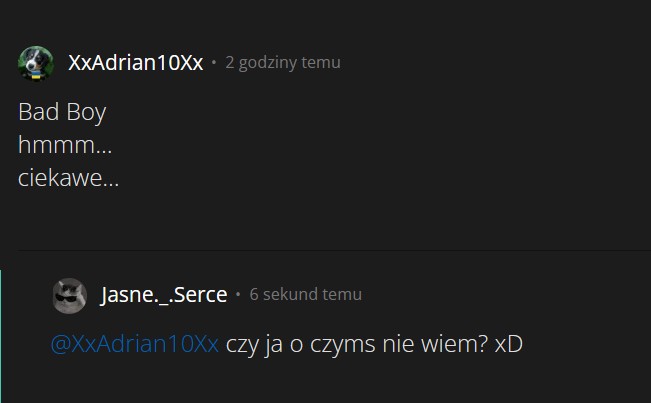Click the "hmmm..." comment line

[64, 145]
